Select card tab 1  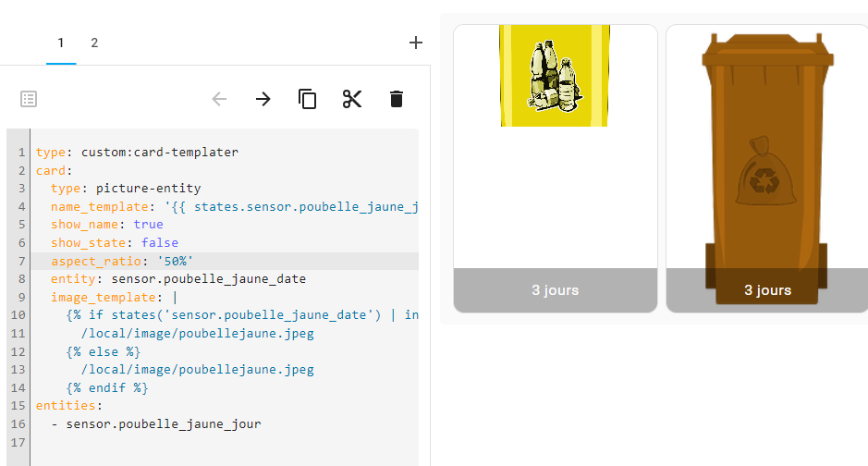tap(61, 43)
